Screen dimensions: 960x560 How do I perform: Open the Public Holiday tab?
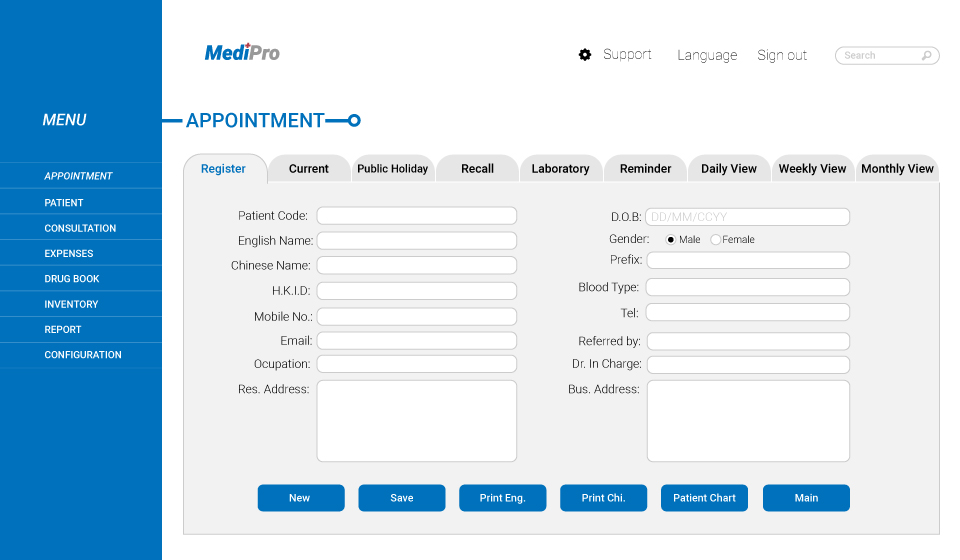[x=393, y=169]
